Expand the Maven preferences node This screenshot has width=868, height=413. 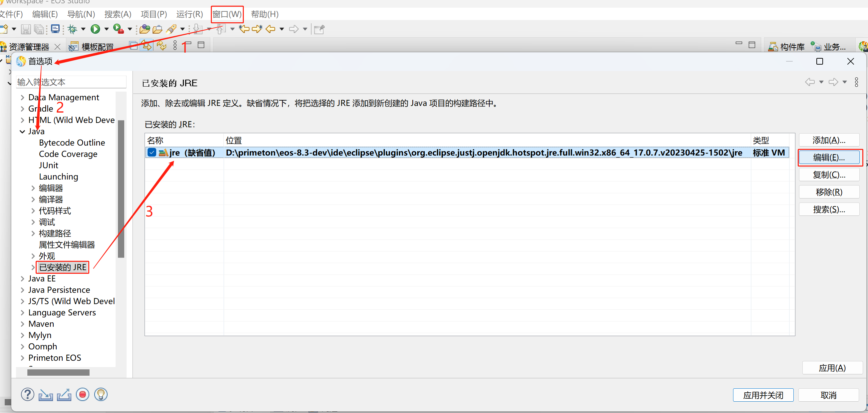[x=22, y=324]
